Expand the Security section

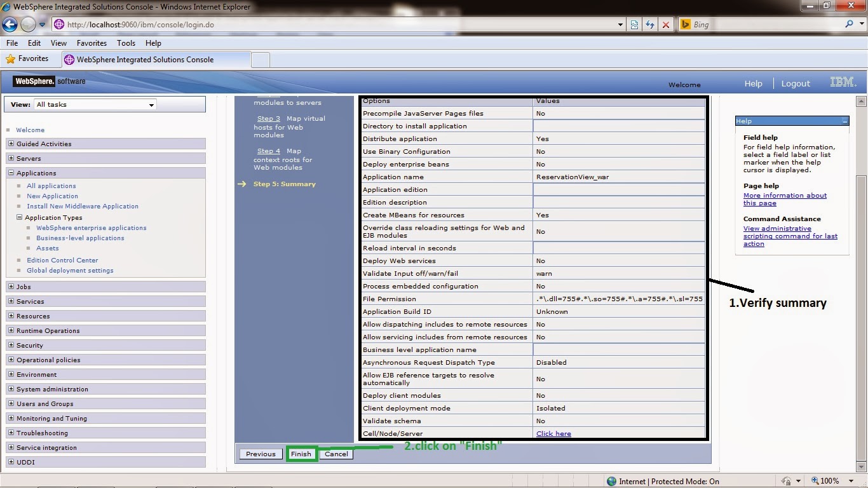point(11,345)
